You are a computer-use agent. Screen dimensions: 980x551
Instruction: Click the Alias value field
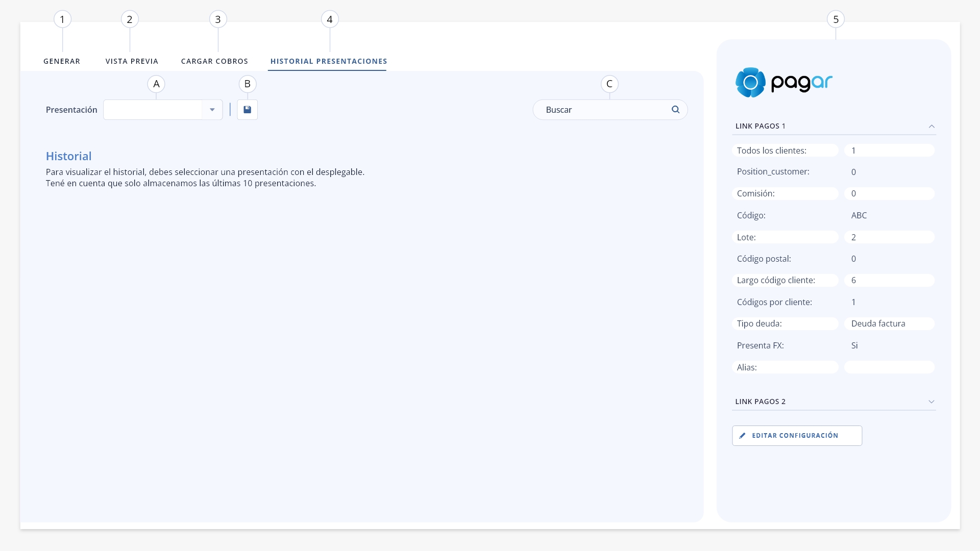pos(889,367)
